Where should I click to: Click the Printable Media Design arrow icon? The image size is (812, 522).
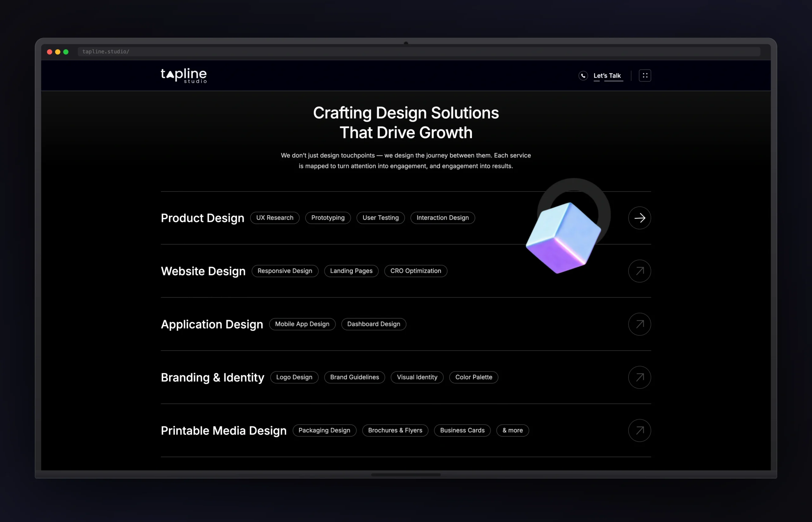(x=639, y=430)
